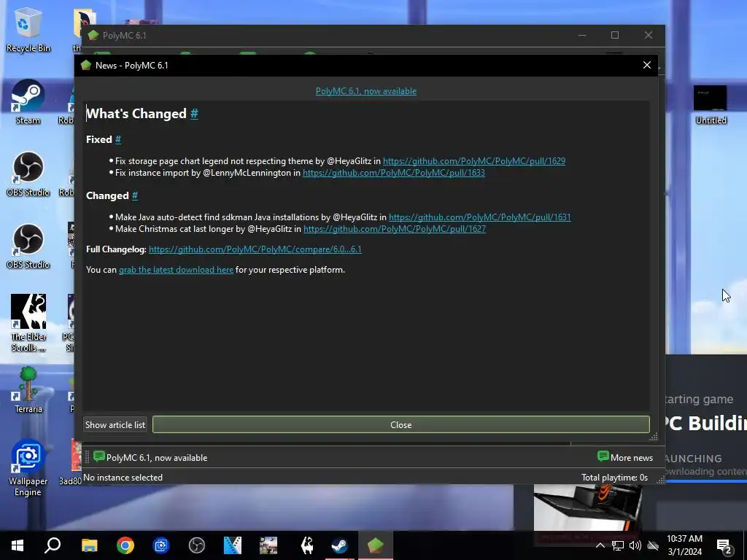Open the pull/1627 GitHub link

(395, 229)
